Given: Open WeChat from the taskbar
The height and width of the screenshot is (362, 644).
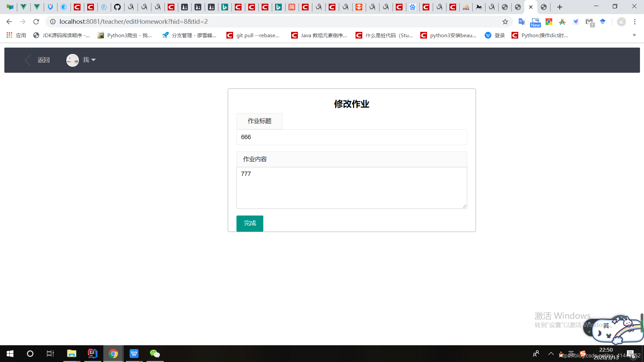Looking at the screenshot, I should [155, 353].
